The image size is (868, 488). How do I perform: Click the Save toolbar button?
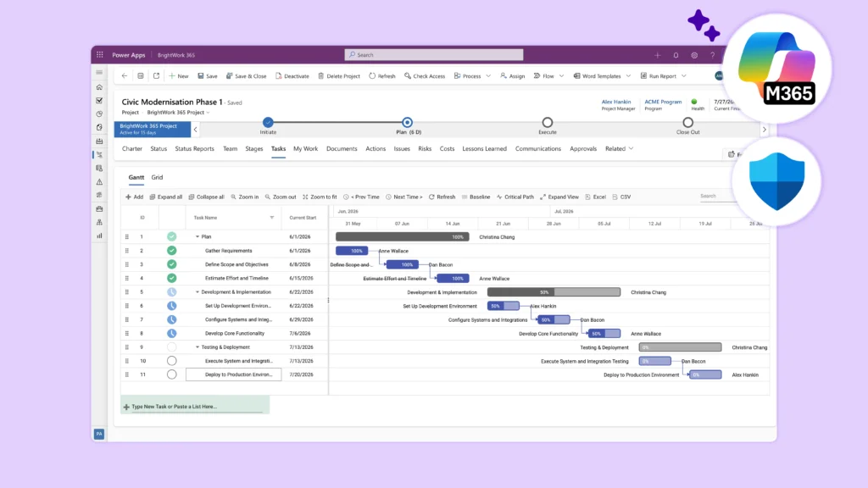[208, 75]
